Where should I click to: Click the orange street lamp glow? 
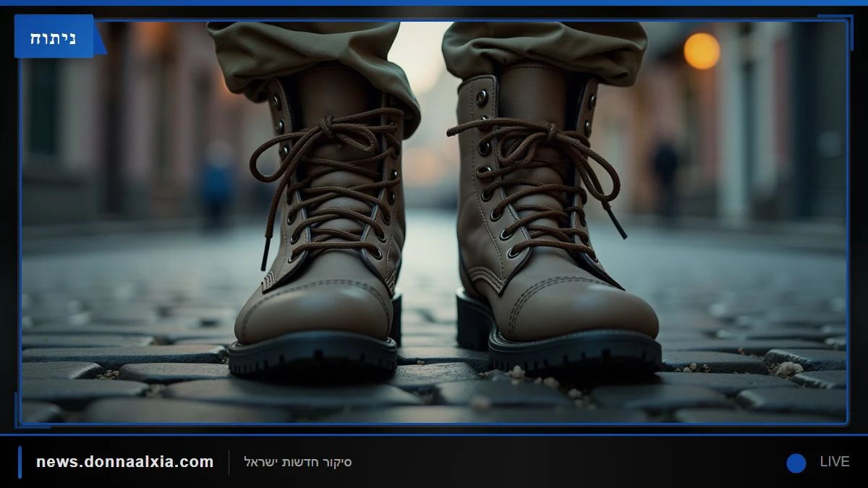pyautogui.click(x=702, y=51)
